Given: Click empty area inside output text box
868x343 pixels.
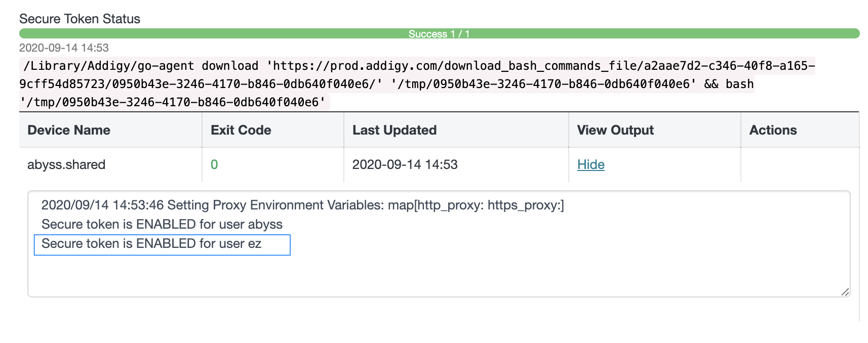Looking at the screenshot, I should [439, 276].
